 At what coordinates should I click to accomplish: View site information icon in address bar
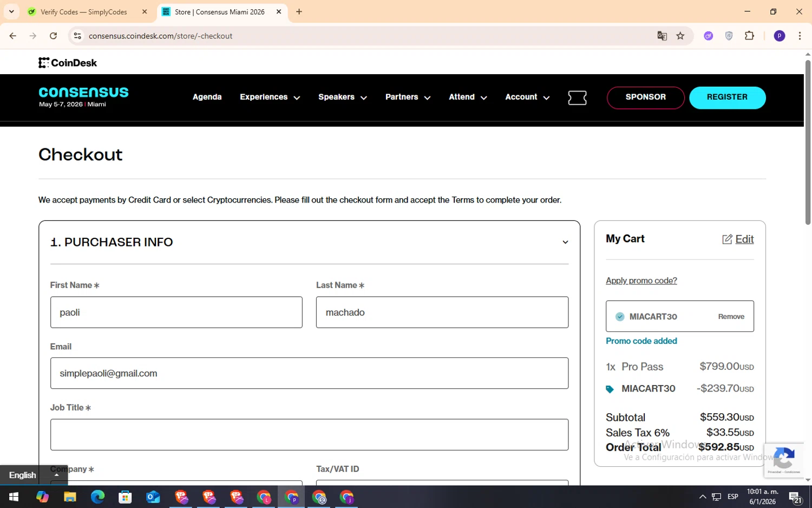coord(77,36)
